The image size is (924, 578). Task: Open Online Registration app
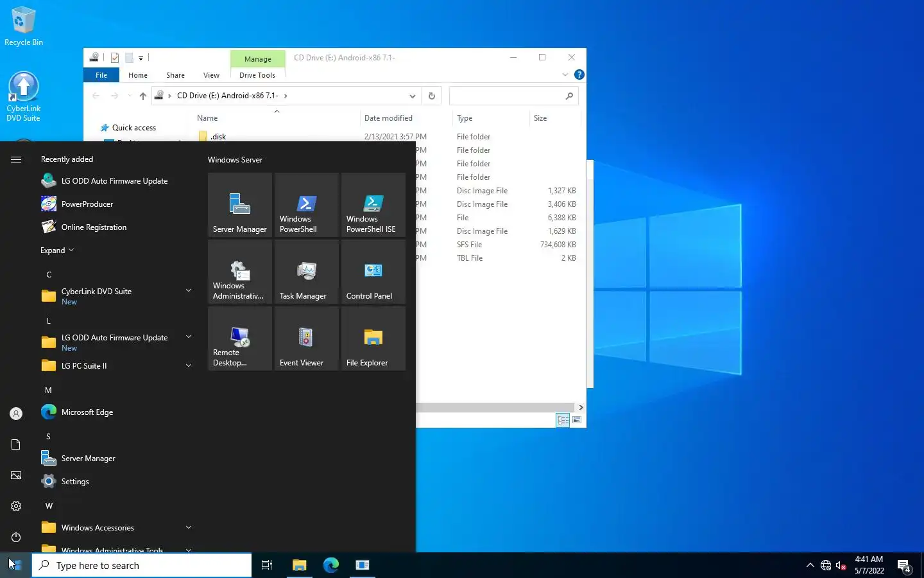click(x=116, y=227)
